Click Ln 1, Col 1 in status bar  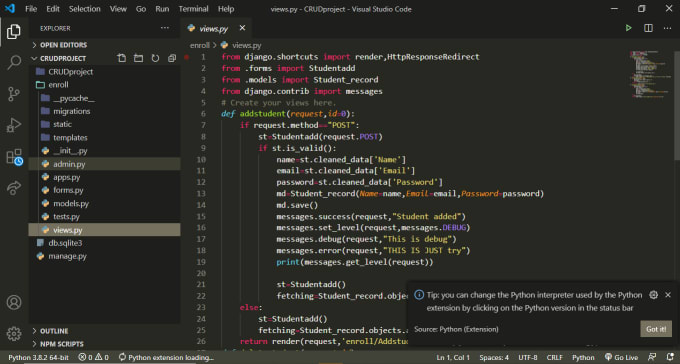tap(453, 357)
